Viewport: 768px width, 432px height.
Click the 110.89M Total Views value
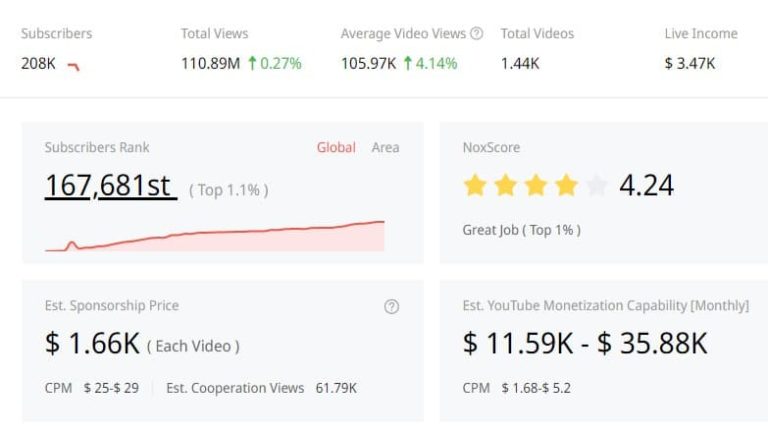(210, 64)
